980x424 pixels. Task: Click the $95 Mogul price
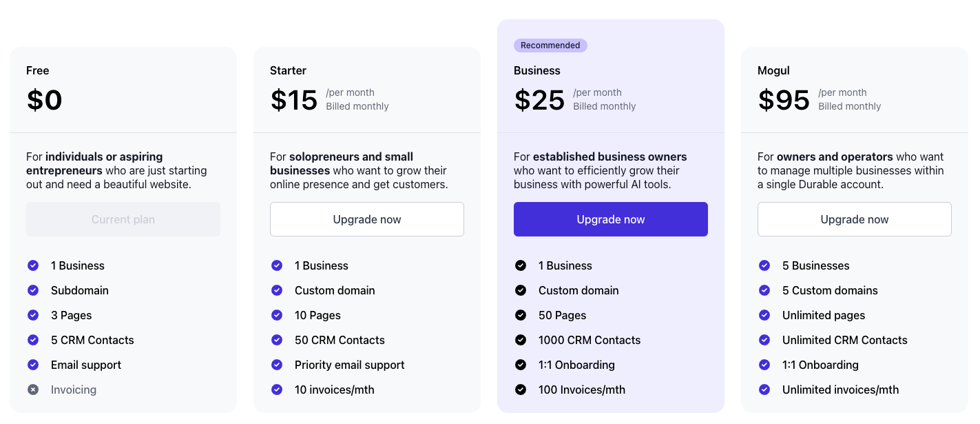pos(784,101)
